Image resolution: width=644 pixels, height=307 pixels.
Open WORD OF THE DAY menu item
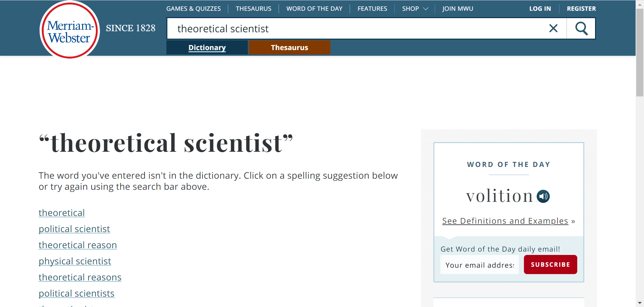tap(314, 8)
